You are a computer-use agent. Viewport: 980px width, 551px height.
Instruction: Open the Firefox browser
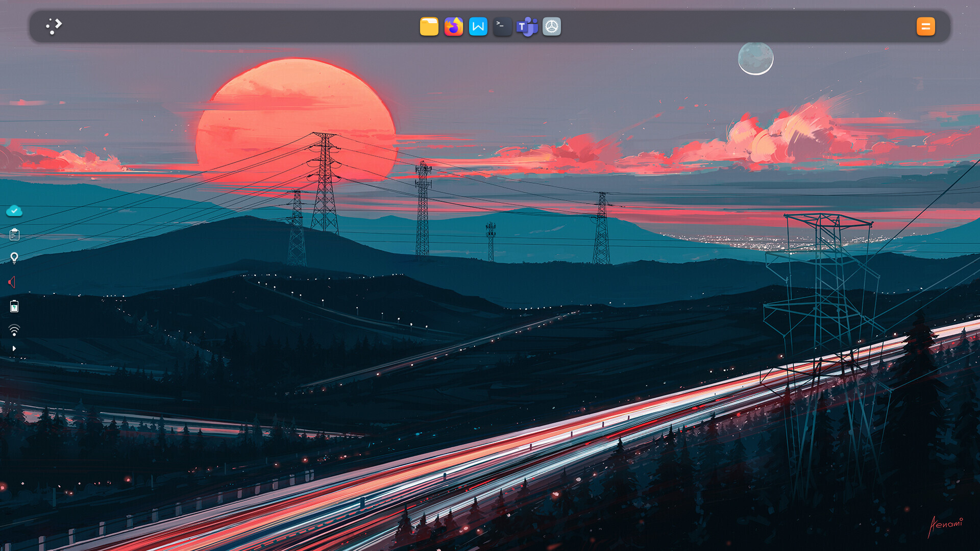(x=453, y=27)
